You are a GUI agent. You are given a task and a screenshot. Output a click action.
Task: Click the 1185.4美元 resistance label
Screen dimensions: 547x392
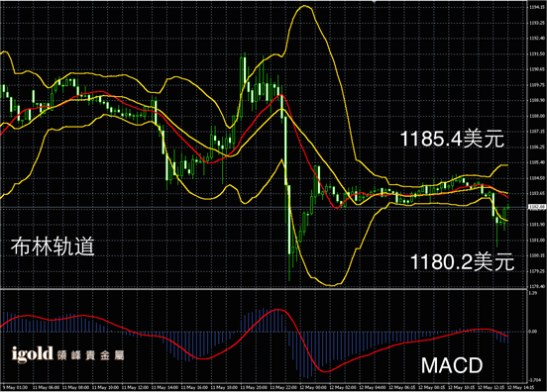(452, 139)
